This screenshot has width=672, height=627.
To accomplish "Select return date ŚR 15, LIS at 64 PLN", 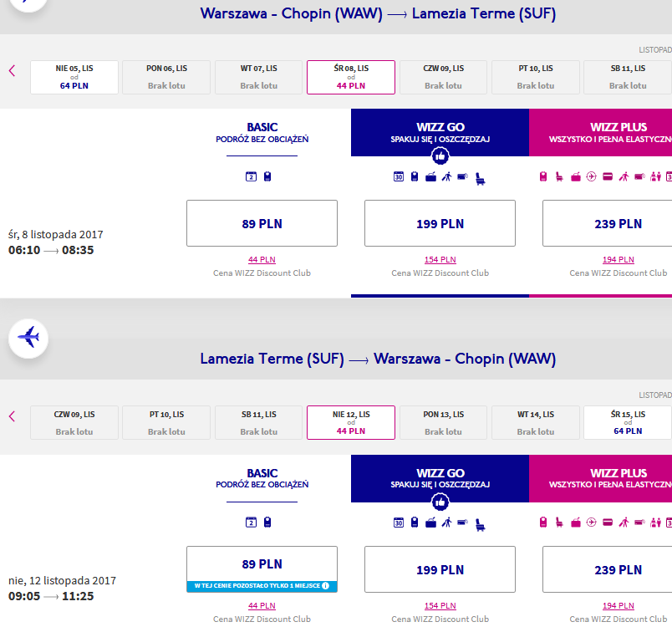I will click(628, 422).
